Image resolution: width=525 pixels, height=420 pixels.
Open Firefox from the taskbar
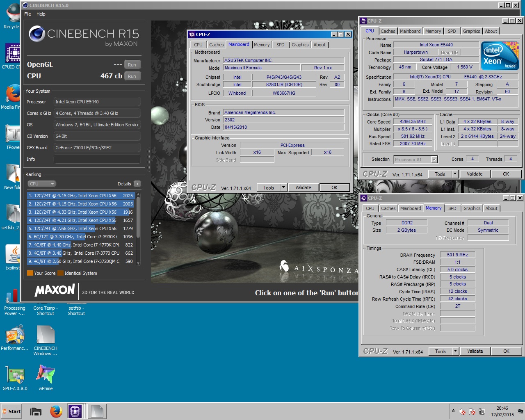(x=56, y=411)
